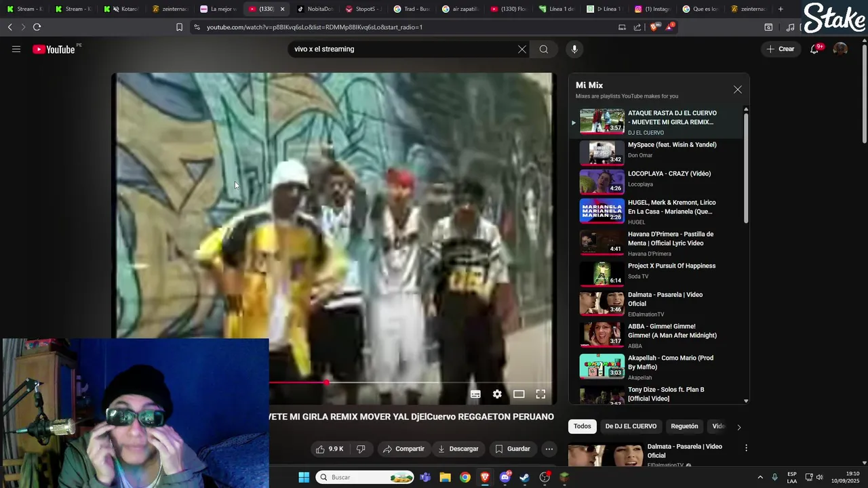
Task: Click the Crear button
Action: pos(781,49)
